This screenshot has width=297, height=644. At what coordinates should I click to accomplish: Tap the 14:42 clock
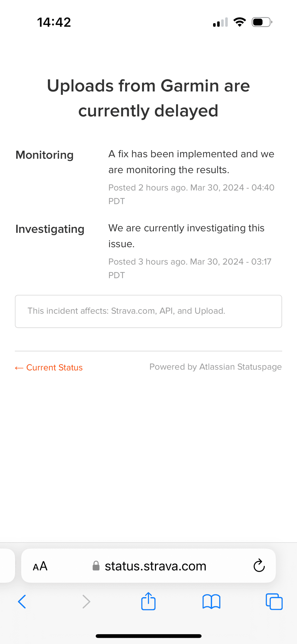coord(54,22)
